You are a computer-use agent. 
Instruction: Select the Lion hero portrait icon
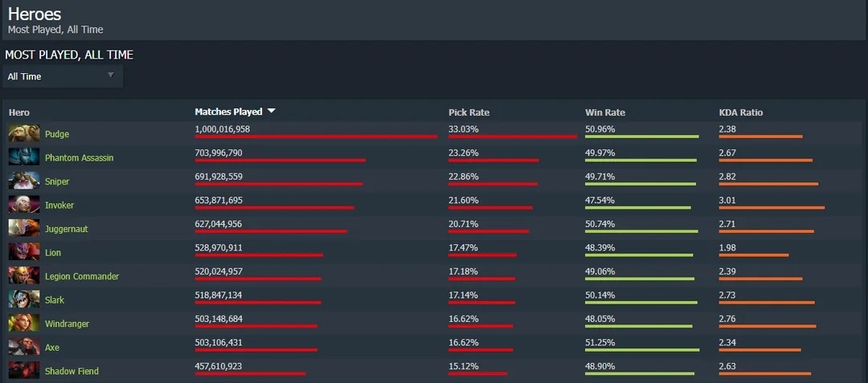pyautogui.click(x=24, y=253)
